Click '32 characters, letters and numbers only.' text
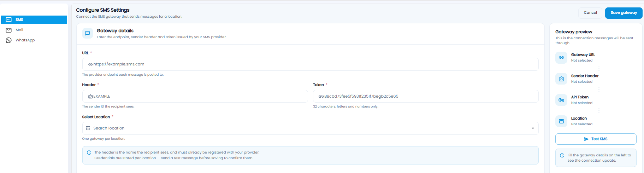The height and width of the screenshot is (173, 644). [x=345, y=106]
